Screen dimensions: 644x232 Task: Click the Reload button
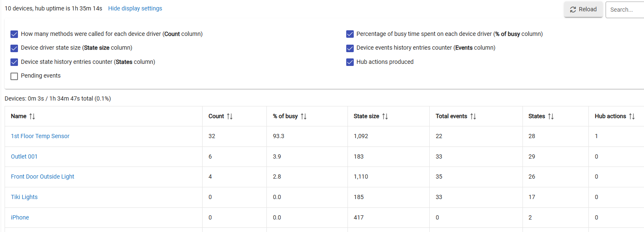[583, 10]
